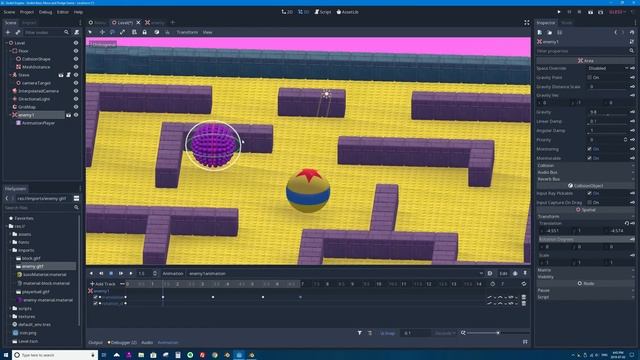The height and width of the screenshot is (360, 640).
Task: Open the Script workspace
Action: pos(322,12)
